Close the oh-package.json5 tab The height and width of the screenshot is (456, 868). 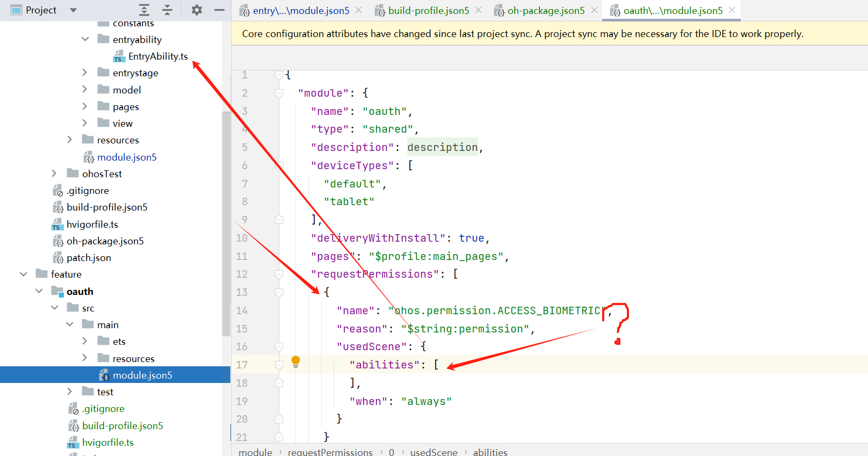594,10
